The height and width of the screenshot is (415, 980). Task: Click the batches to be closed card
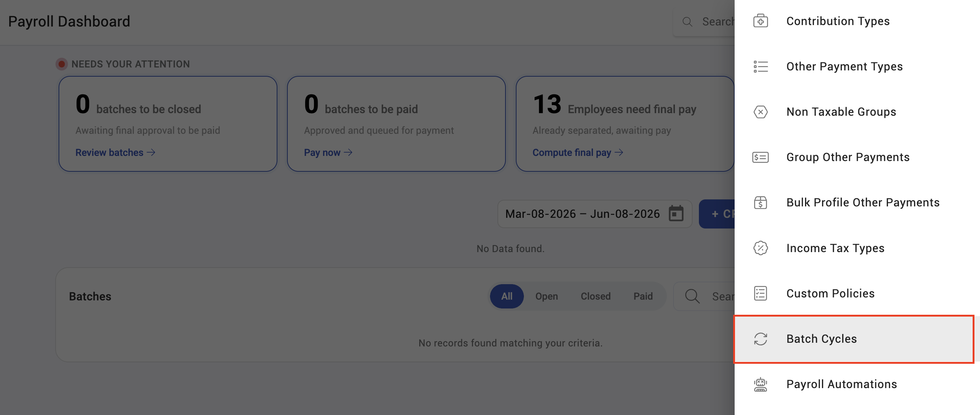point(168,124)
